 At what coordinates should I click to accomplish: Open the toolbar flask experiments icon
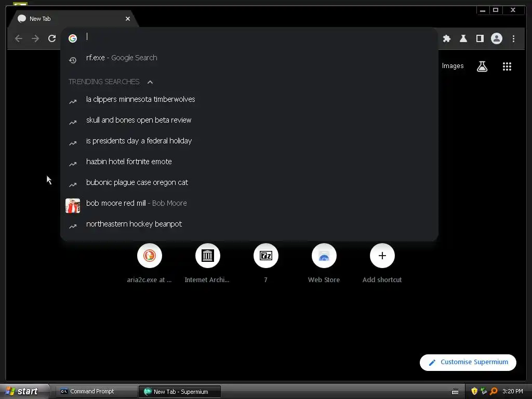[463, 38]
